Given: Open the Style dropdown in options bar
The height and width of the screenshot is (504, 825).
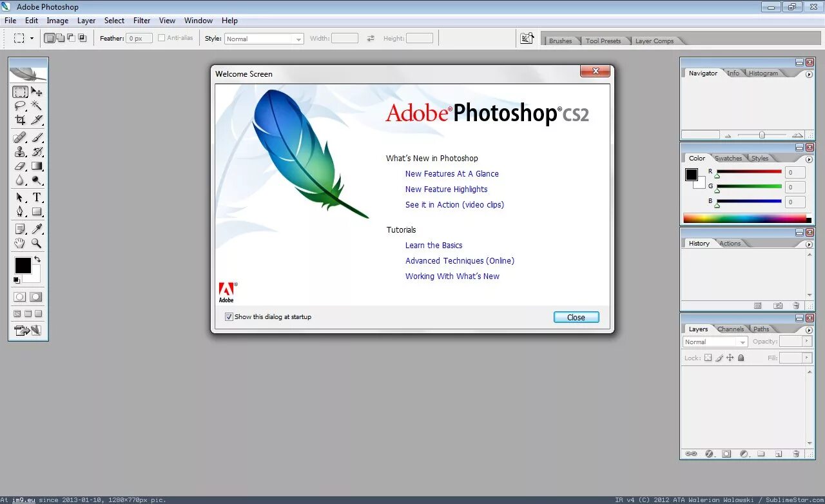Looking at the screenshot, I should tap(264, 39).
